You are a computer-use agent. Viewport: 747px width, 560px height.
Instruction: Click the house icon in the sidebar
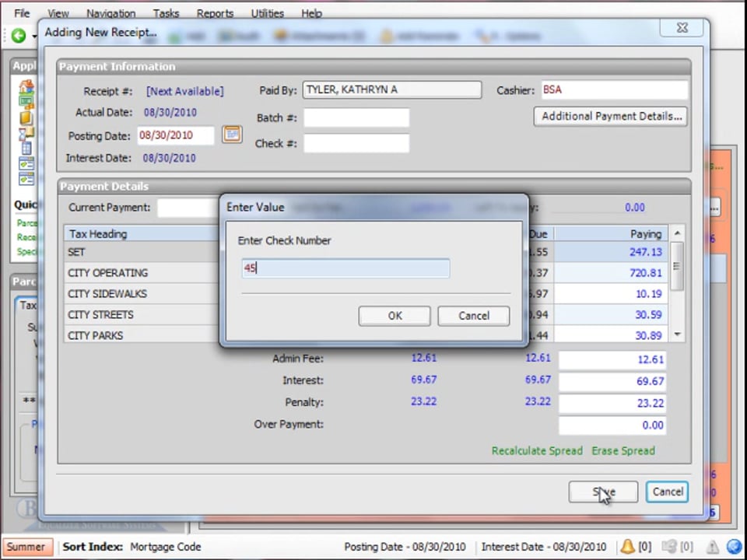[26, 87]
